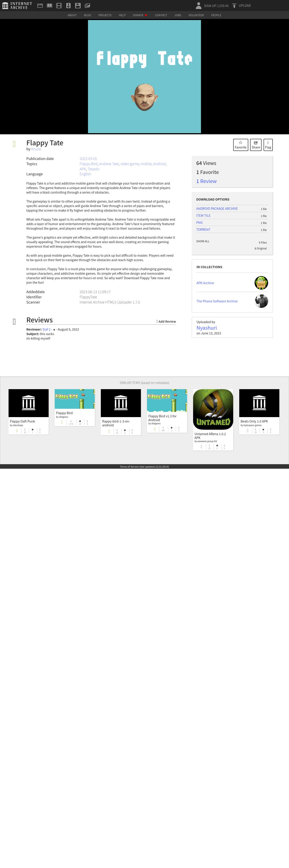Open CONTACT in the navigation menu
Screen dimensions: 289x868
(x=161, y=15)
